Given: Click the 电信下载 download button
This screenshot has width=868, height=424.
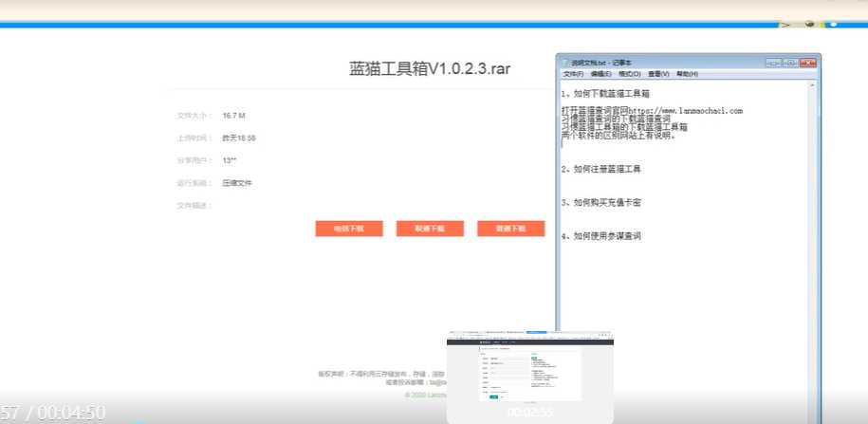Looking at the screenshot, I should point(349,229).
